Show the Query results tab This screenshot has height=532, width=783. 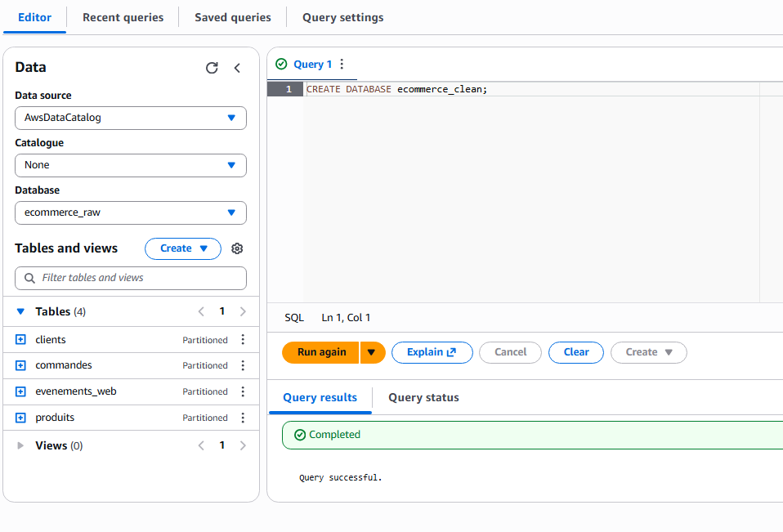[320, 398]
